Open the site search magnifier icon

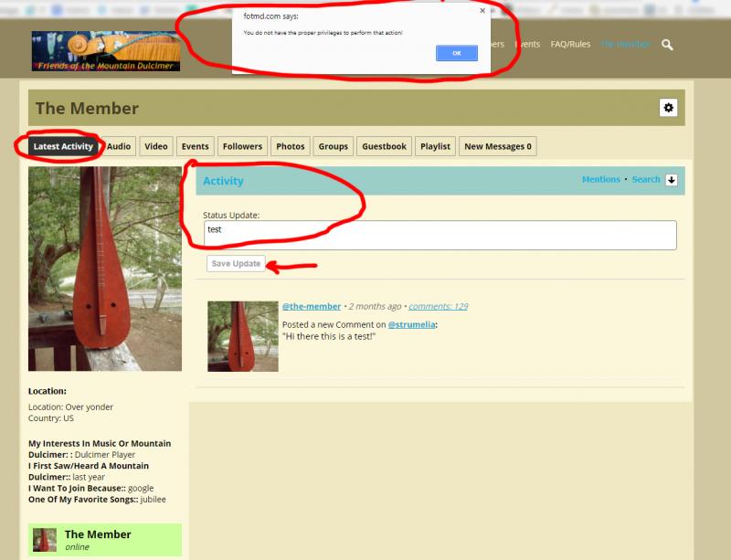point(667,45)
